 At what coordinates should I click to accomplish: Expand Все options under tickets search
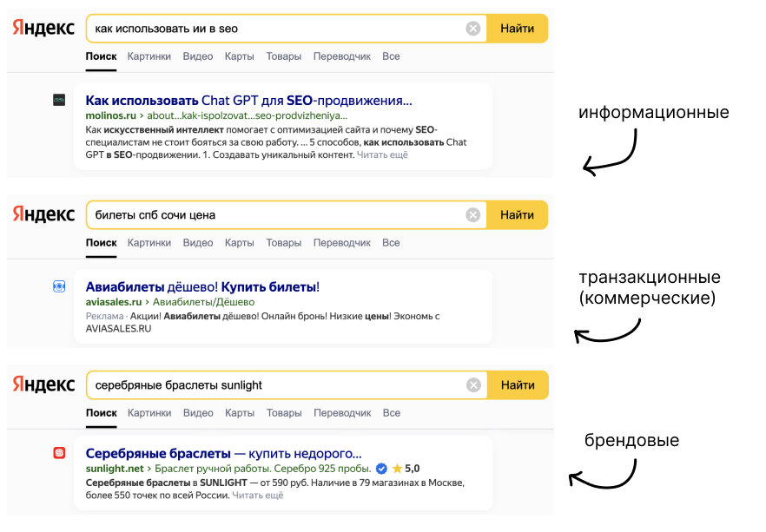(x=391, y=243)
